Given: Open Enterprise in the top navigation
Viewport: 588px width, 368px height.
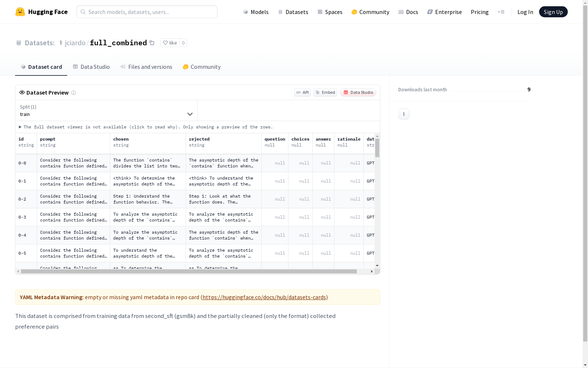Looking at the screenshot, I should (445, 12).
